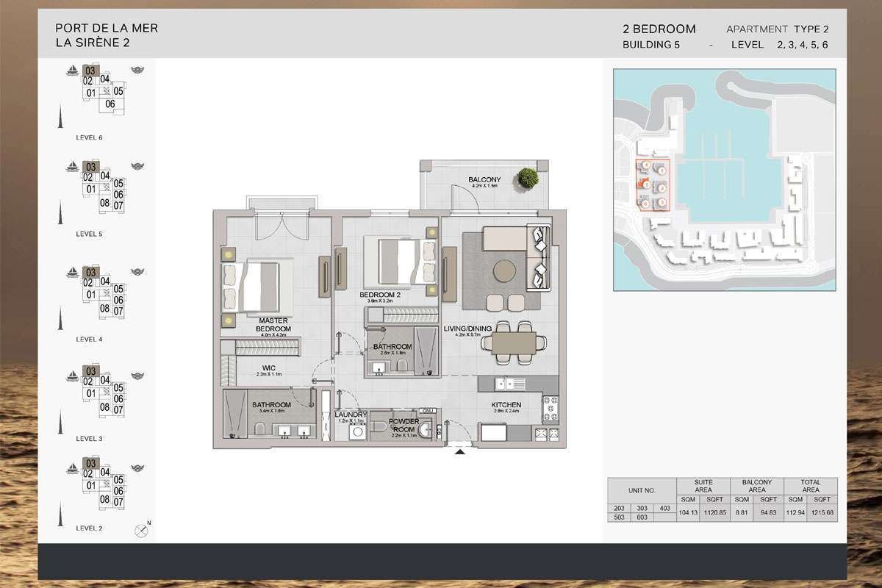The image size is (882, 588).
Task: Click the Balcony label
Action: [485, 180]
